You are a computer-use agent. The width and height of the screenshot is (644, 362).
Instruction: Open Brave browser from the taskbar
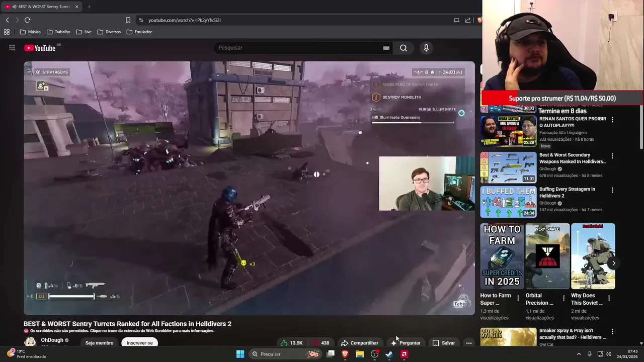(x=345, y=354)
